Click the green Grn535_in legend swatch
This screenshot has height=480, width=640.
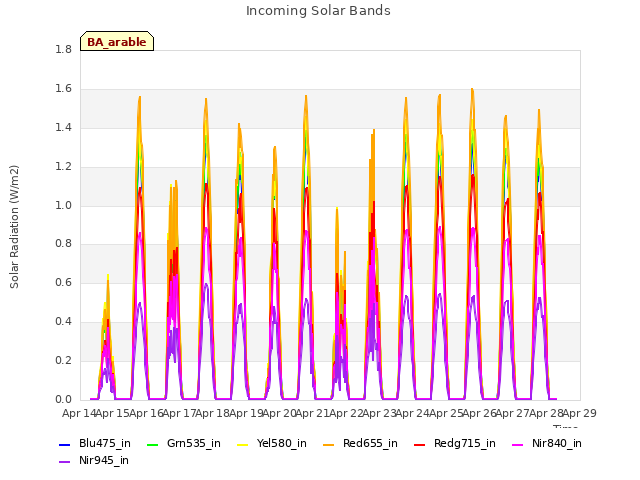152,444
